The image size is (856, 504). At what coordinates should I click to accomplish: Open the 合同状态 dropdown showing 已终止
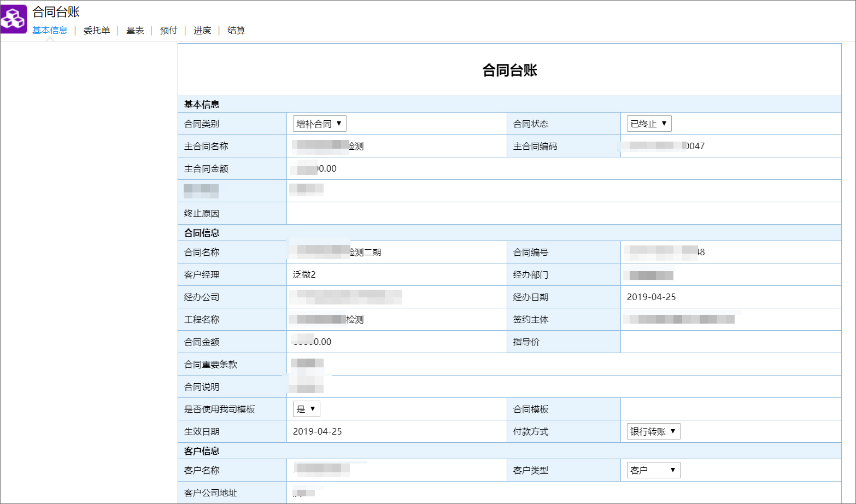pos(649,124)
